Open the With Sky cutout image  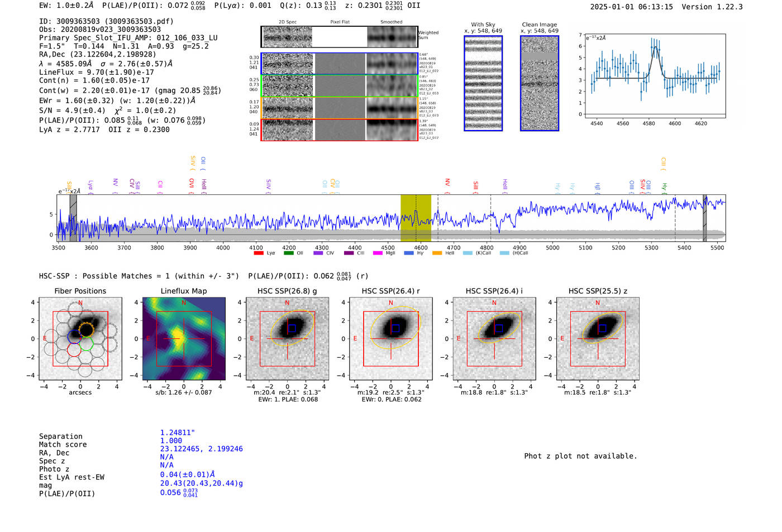pos(483,83)
